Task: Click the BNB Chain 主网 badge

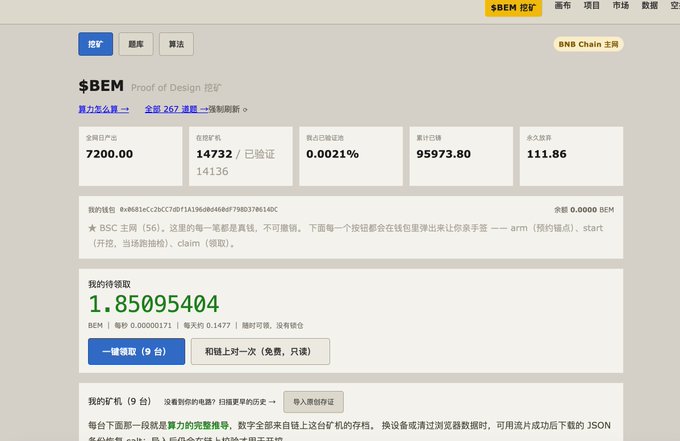Action: click(x=588, y=44)
